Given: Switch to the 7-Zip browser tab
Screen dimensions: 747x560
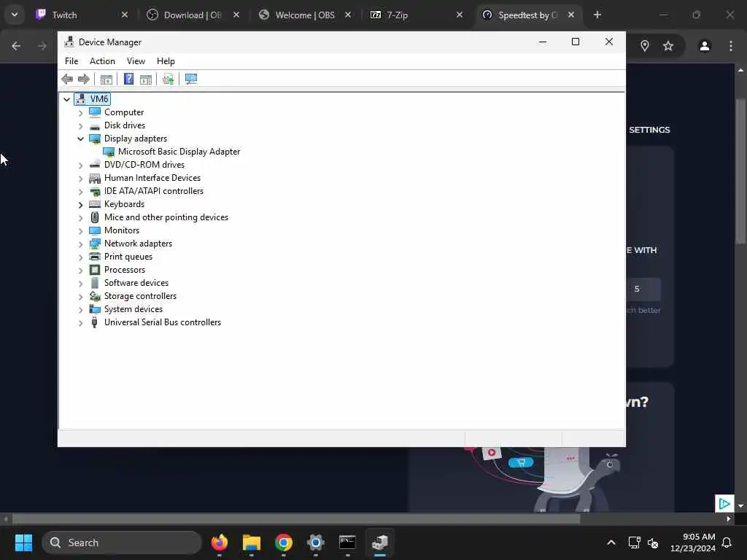Looking at the screenshot, I should pos(414,15).
